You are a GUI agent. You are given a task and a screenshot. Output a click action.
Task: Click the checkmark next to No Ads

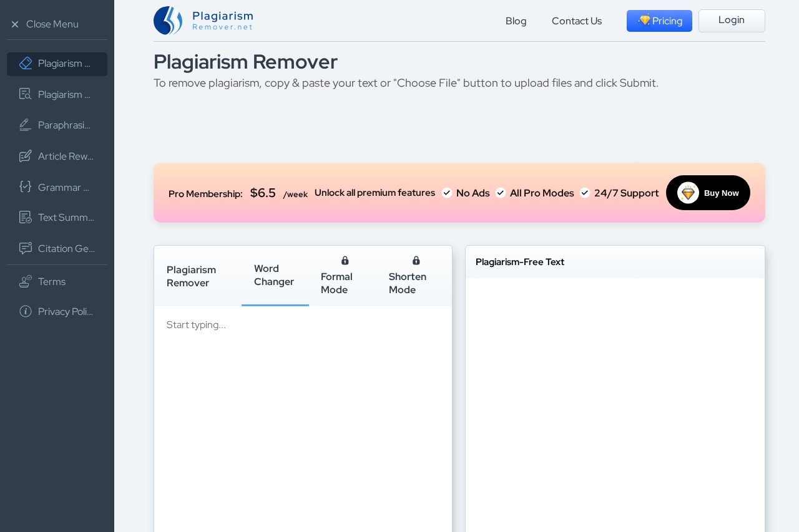click(447, 193)
